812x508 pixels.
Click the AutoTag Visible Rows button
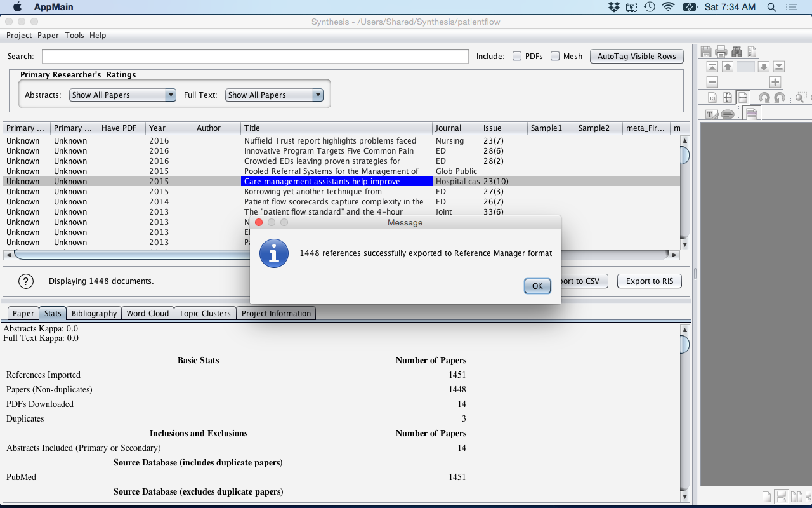(636, 56)
